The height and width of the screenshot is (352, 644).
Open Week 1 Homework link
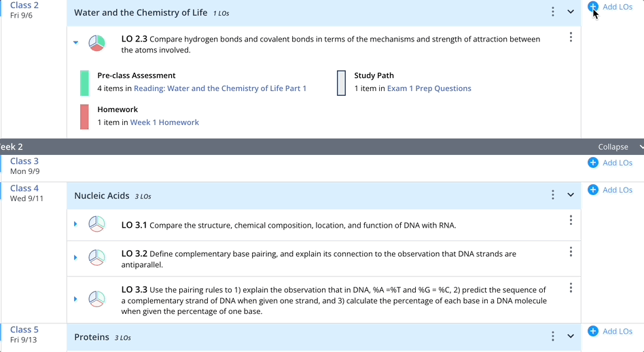[x=164, y=122]
